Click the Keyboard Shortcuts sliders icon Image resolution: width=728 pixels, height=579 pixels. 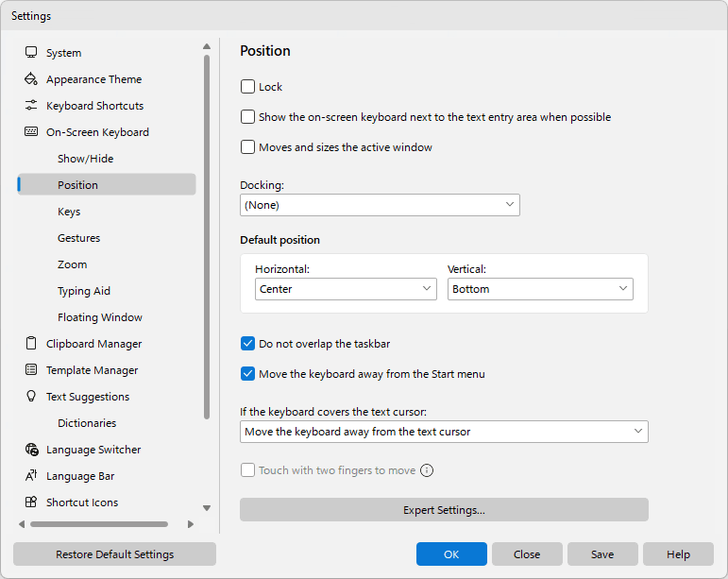(x=31, y=106)
